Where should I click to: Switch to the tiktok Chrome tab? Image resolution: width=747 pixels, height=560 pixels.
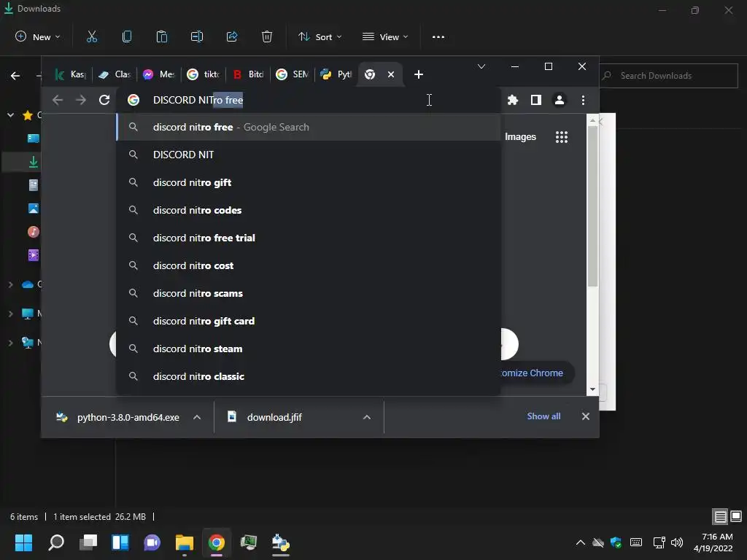(204, 74)
